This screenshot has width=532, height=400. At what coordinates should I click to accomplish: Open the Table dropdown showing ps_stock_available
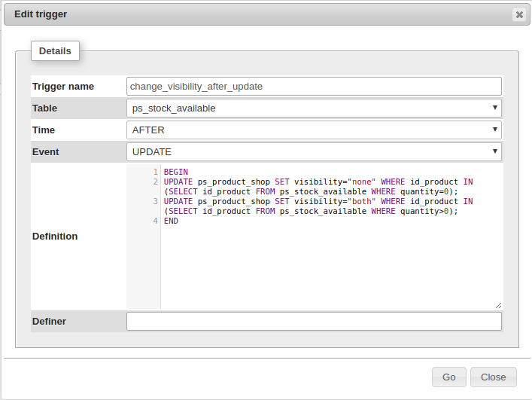tap(314, 108)
